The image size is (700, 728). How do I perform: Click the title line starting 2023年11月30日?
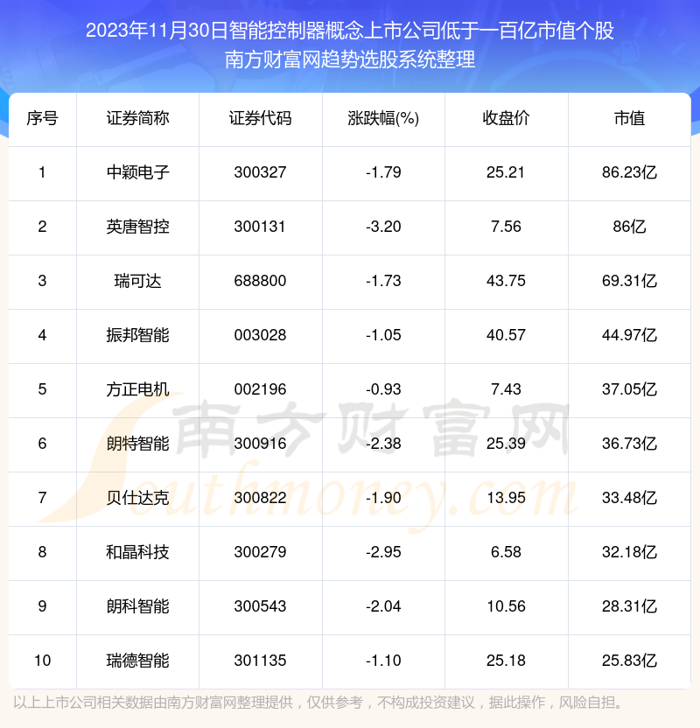(350, 31)
